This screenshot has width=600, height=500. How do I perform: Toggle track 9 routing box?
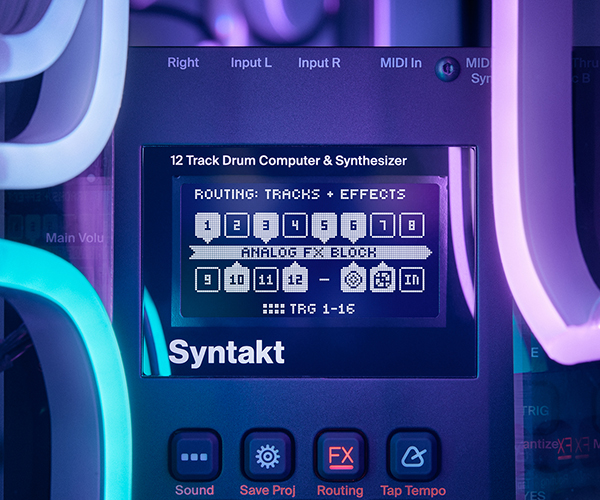pos(207,280)
